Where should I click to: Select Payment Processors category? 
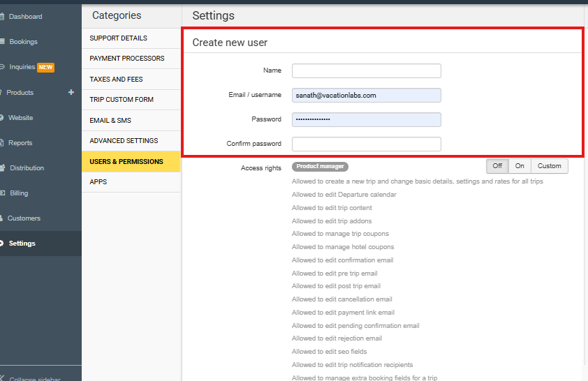[x=127, y=59]
